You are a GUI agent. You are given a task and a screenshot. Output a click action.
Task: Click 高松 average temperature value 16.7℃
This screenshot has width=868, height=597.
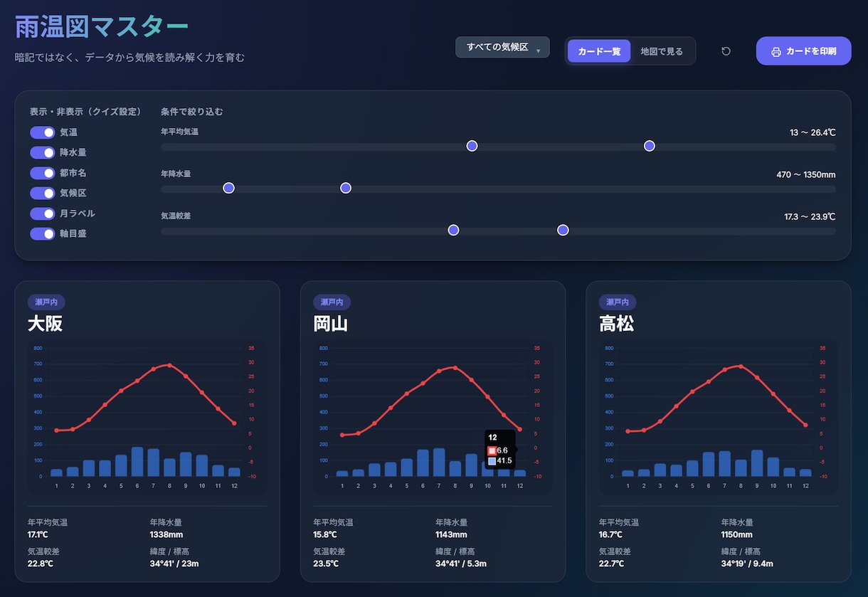(x=611, y=534)
